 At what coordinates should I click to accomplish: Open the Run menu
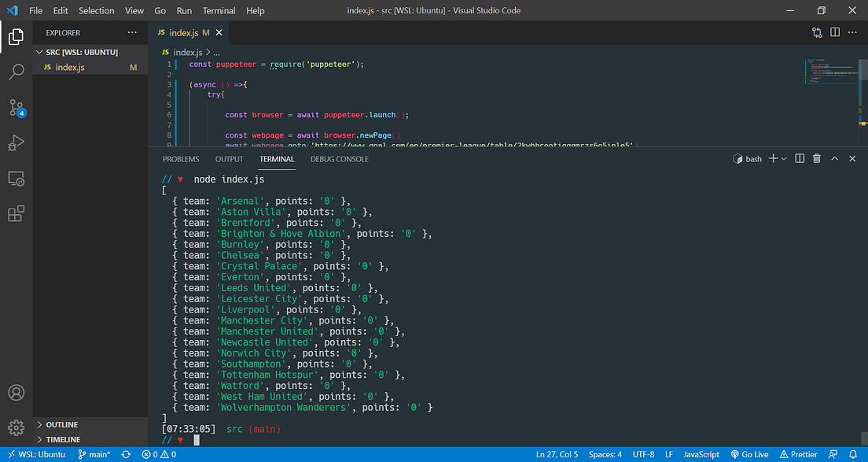(184, 10)
